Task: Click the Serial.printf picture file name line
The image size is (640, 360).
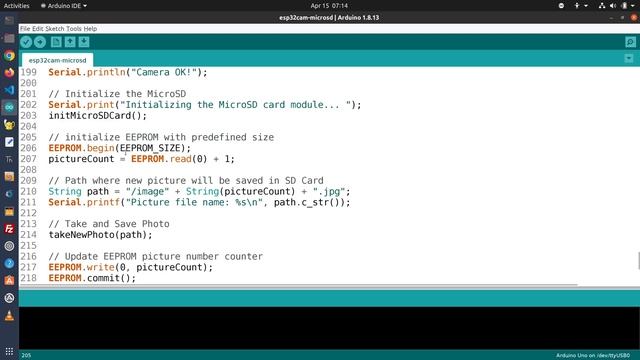Action: 199,202
